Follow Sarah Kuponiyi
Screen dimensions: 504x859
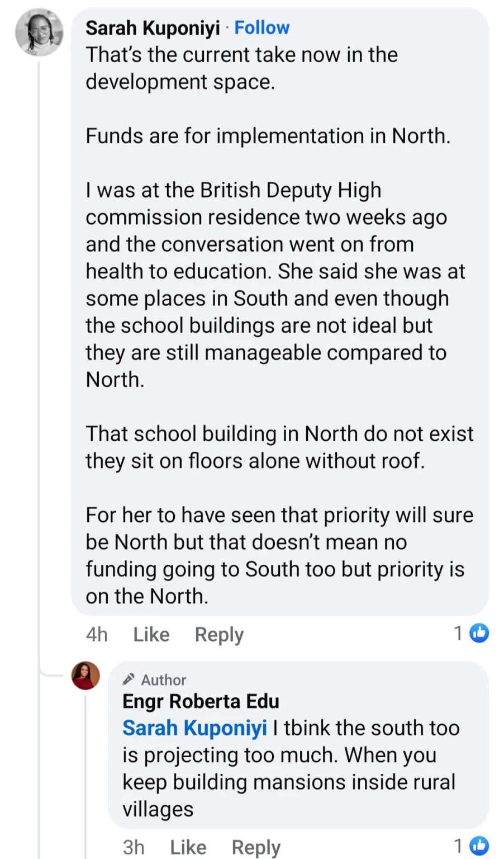pos(261,28)
